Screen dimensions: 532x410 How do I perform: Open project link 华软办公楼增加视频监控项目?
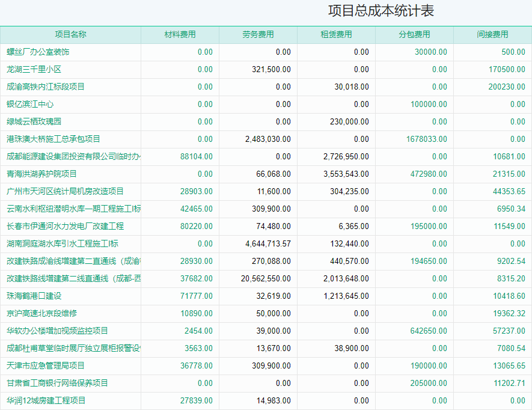click(x=57, y=331)
